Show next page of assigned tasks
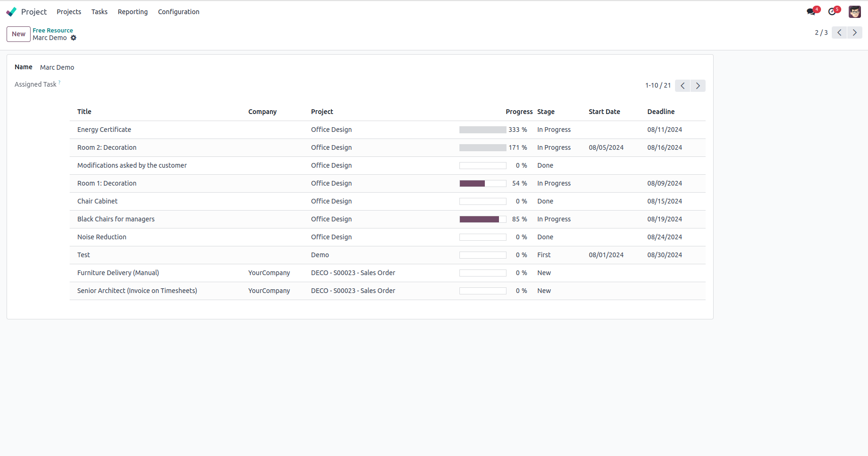The image size is (868, 456). (698, 86)
